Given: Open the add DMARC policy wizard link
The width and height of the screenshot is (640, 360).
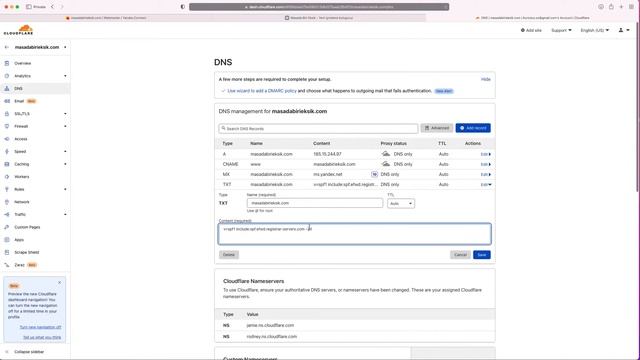Looking at the screenshot, I should [262, 91].
